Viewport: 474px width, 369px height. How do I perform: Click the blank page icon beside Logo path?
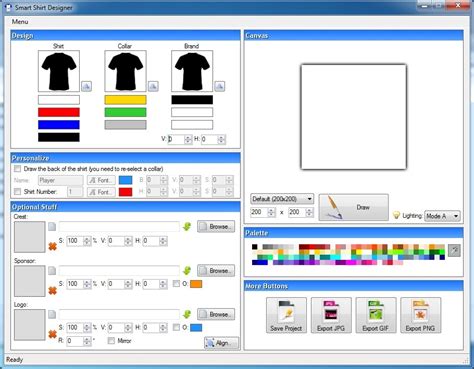[x=52, y=314]
